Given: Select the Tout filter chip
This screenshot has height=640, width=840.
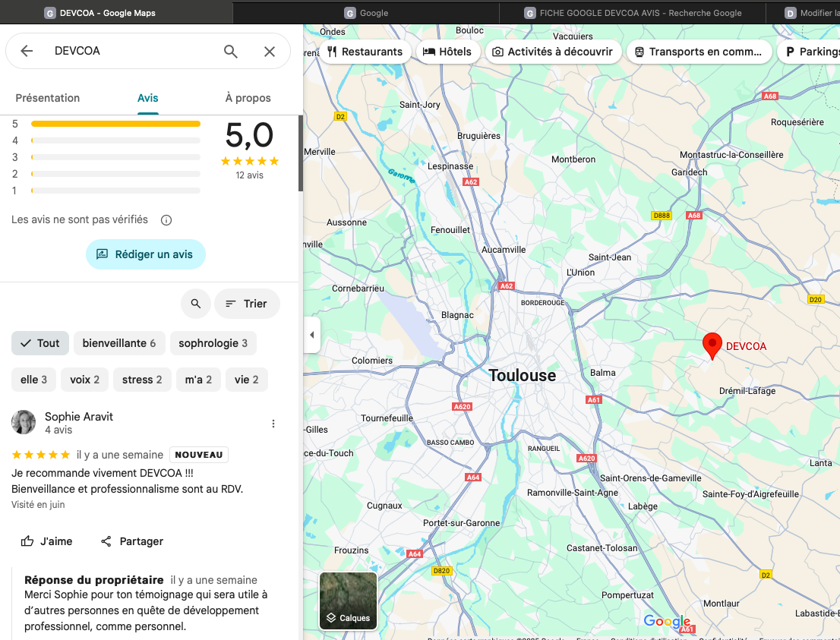Looking at the screenshot, I should [40, 343].
